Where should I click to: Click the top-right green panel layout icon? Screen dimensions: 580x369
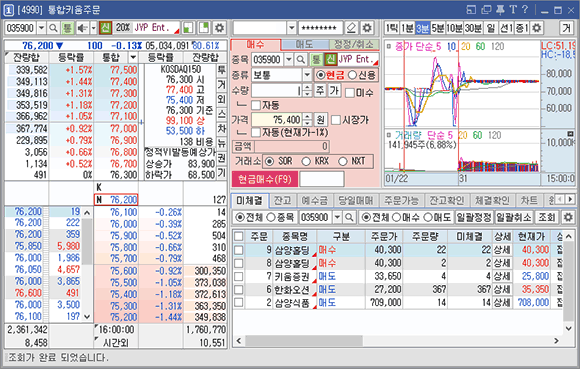(204, 28)
